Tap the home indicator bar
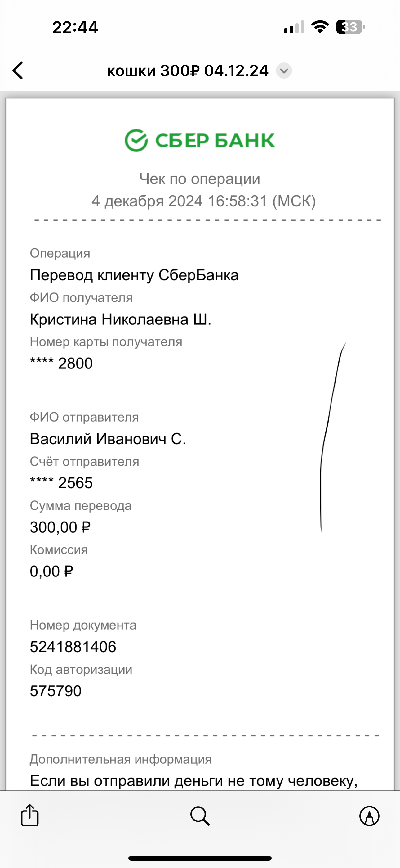The image size is (400, 868). 200,858
